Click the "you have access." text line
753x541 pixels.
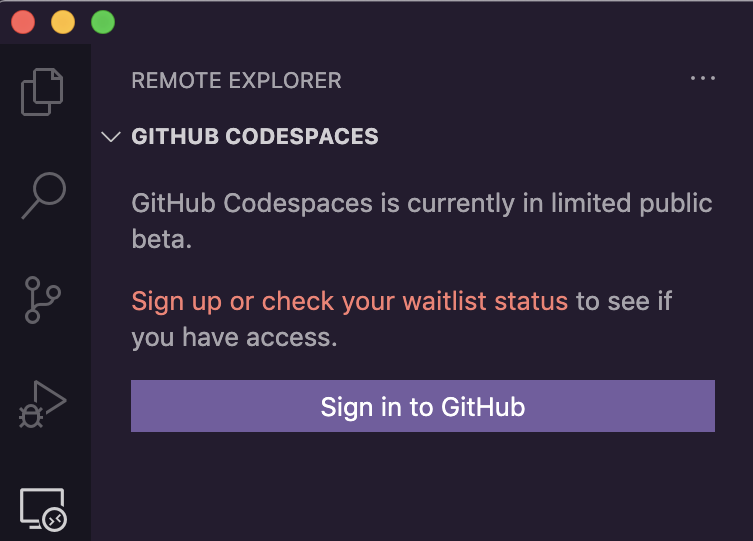click(x=234, y=338)
